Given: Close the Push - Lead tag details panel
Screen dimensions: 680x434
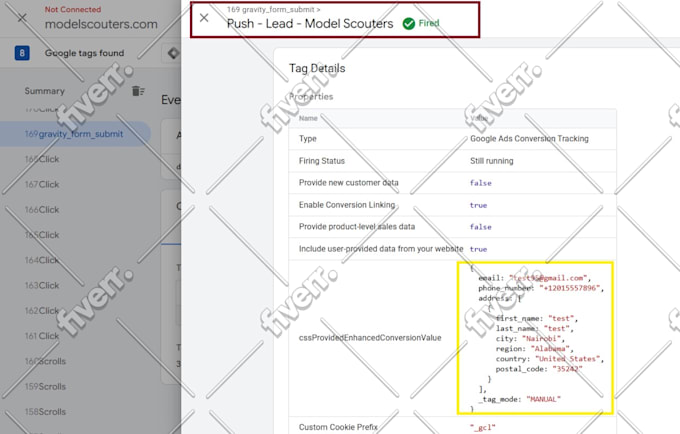Looking at the screenshot, I should point(204,18).
